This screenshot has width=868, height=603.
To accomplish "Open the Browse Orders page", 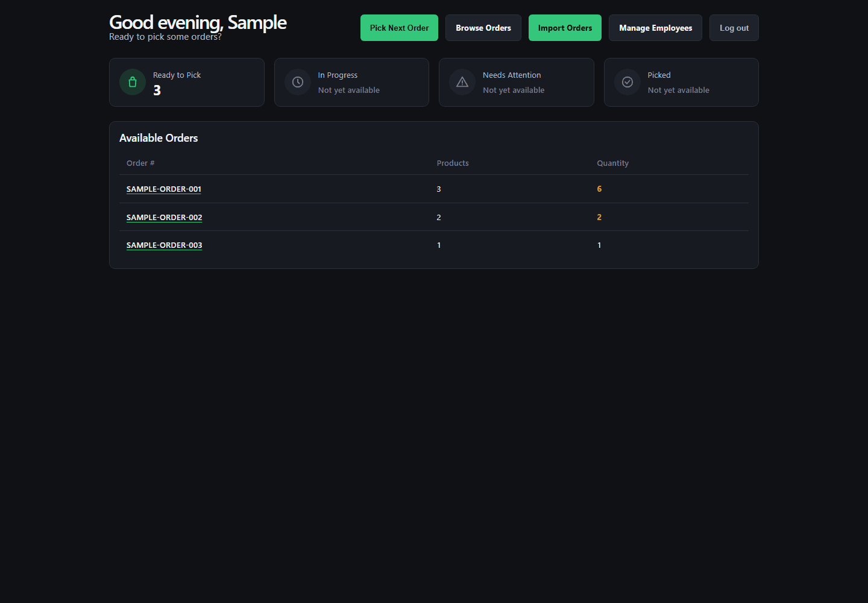I will pos(483,28).
